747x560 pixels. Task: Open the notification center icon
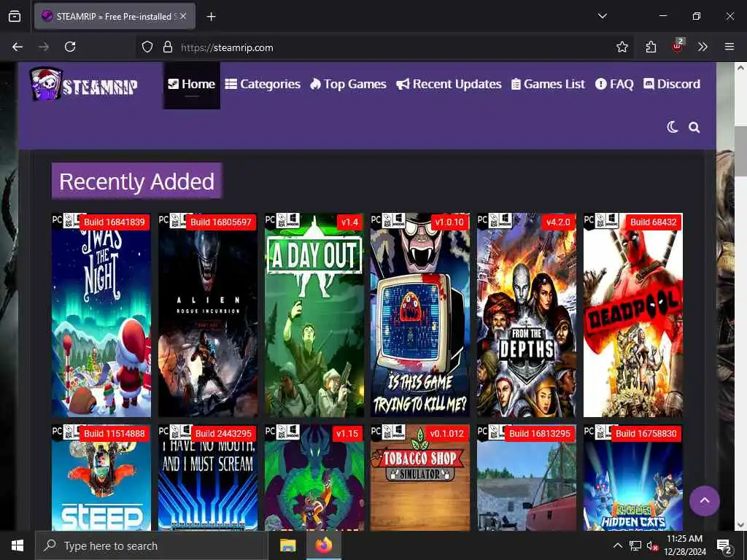point(724,547)
